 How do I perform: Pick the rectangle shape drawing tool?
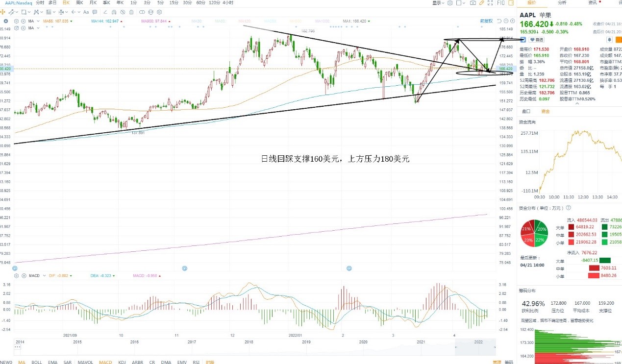[x=24, y=12]
